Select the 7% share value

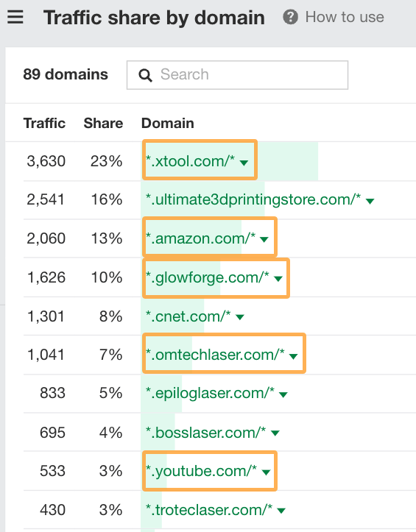(110, 355)
